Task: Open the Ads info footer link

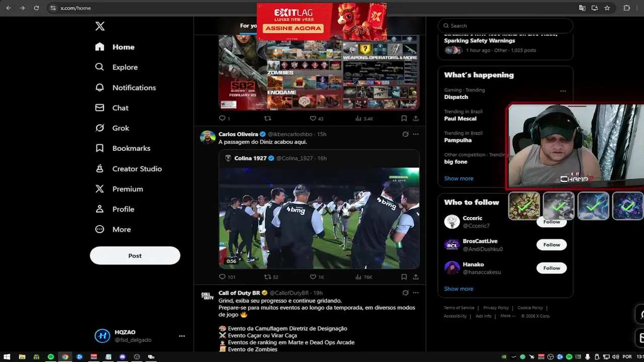Action: 484,316
